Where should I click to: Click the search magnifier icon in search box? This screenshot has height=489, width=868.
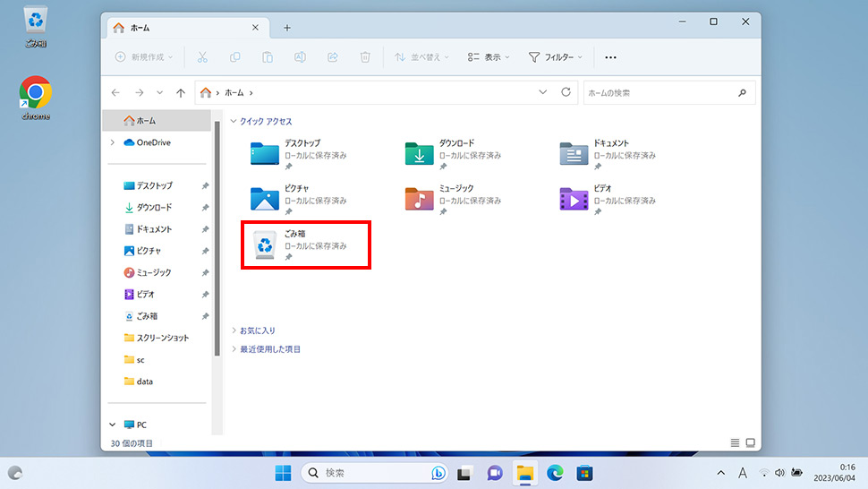click(x=743, y=92)
